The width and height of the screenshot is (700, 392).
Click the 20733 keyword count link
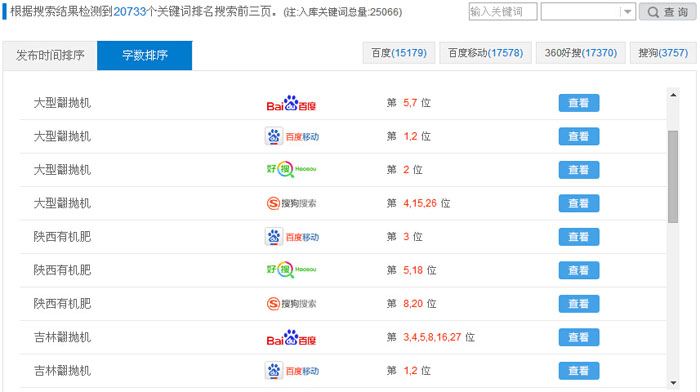129,12
